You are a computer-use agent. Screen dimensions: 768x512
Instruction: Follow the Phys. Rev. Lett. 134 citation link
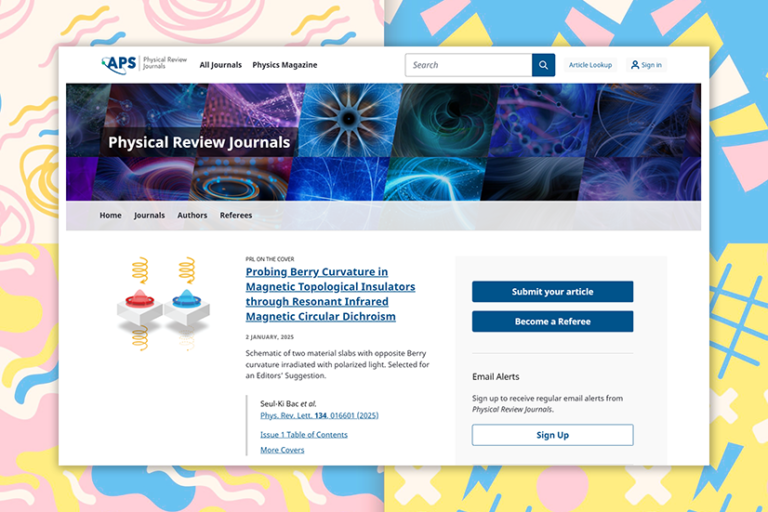[319, 415]
